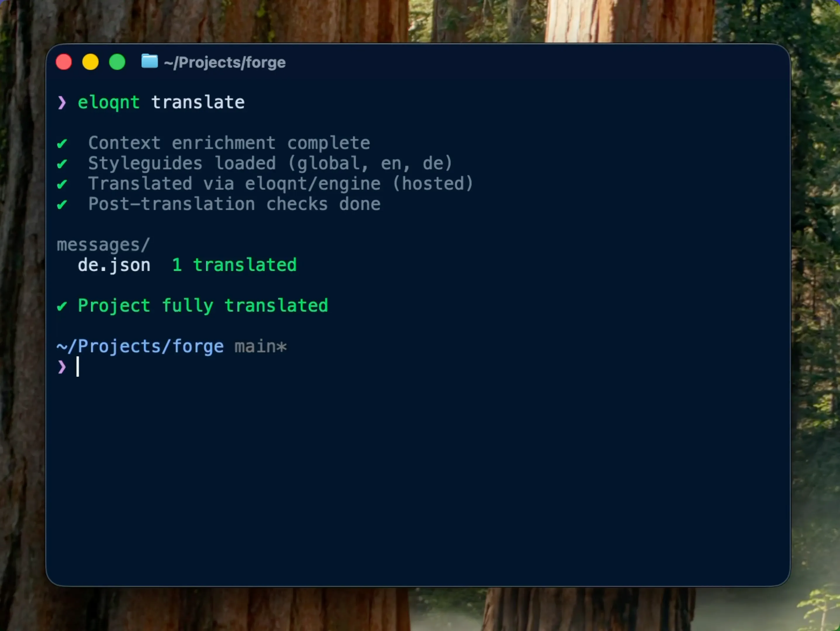This screenshot has width=840, height=631.
Task: Click the 'messages/' directory text
Action: pyautogui.click(x=103, y=245)
